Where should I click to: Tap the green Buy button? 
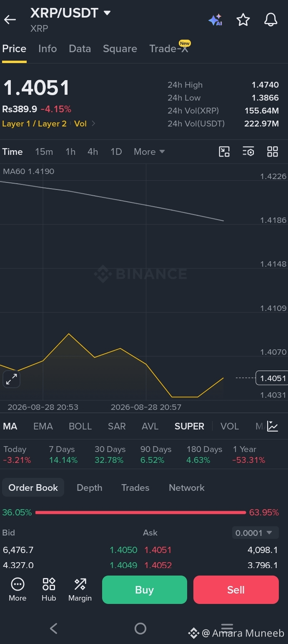(145, 590)
